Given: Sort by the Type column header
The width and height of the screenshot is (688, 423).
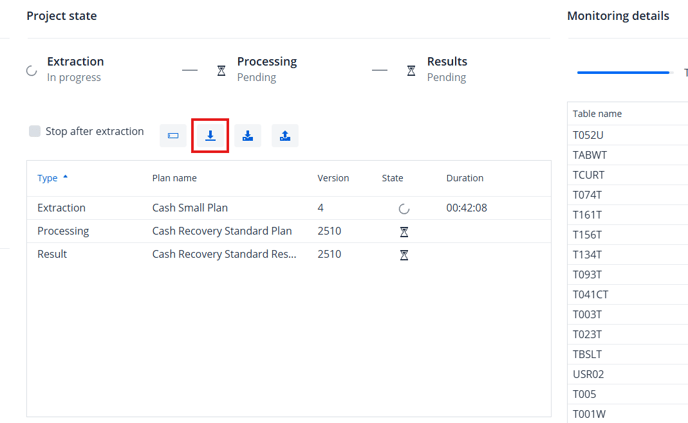Looking at the screenshot, I should (x=48, y=178).
